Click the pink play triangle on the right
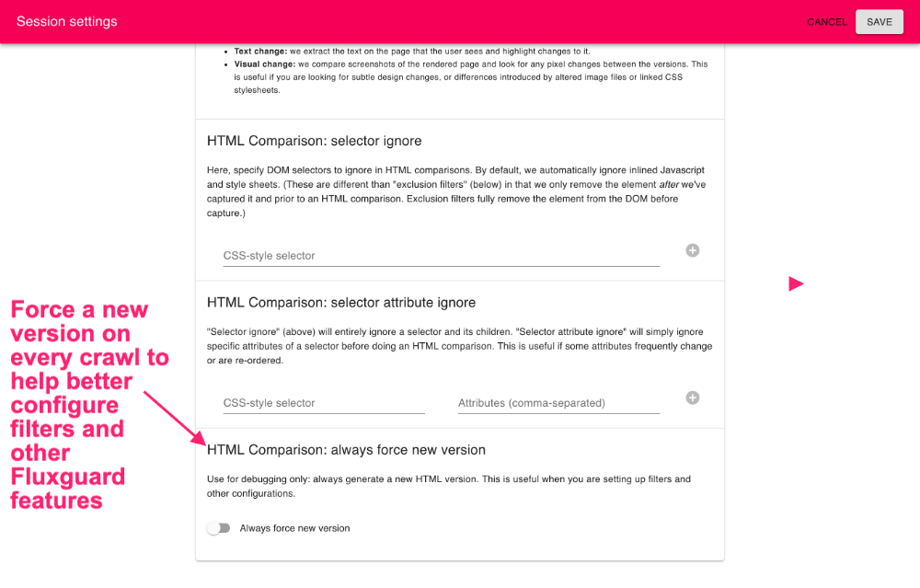 pos(796,284)
